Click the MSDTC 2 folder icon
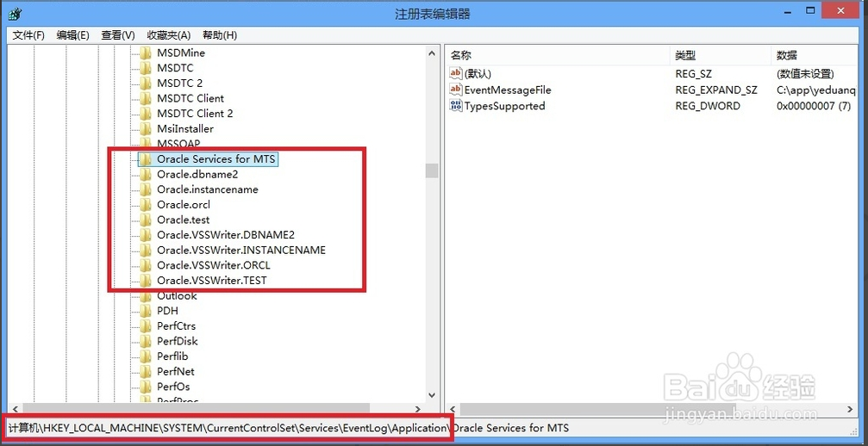The height and width of the screenshot is (446, 868). (146, 84)
